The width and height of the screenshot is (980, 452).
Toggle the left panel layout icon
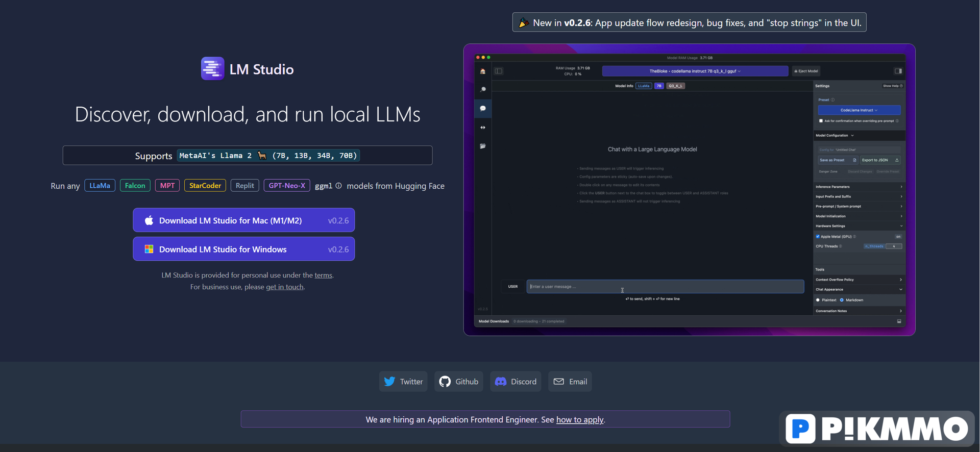click(x=499, y=71)
